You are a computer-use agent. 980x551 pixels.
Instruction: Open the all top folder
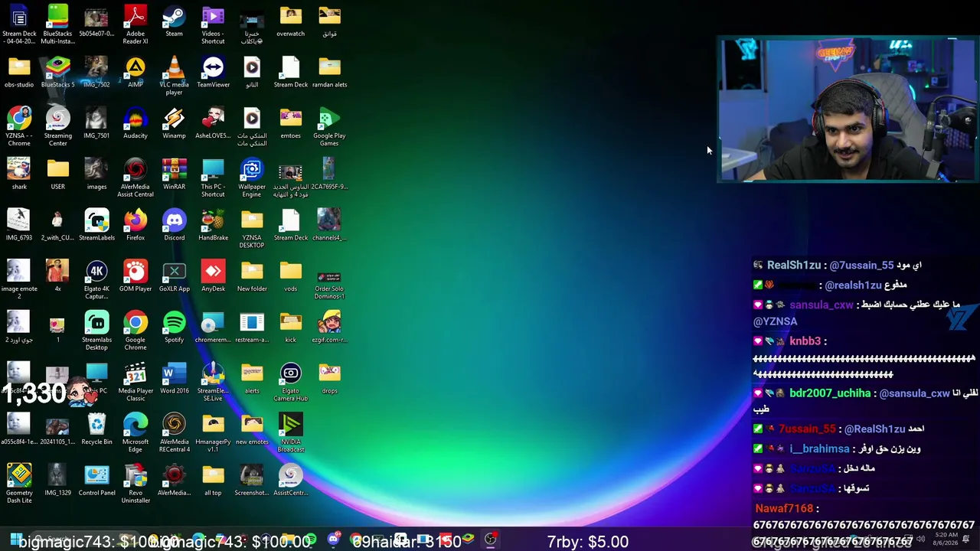pos(213,481)
